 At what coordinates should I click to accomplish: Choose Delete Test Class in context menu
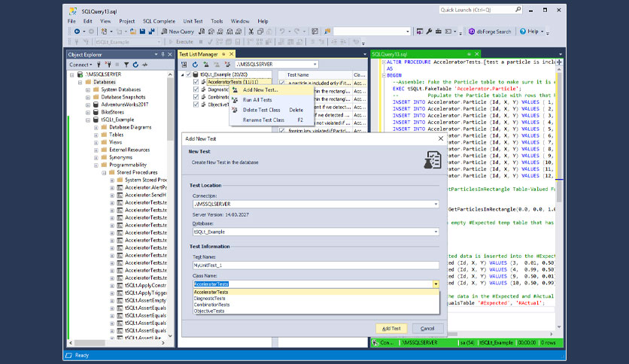[271, 110]
